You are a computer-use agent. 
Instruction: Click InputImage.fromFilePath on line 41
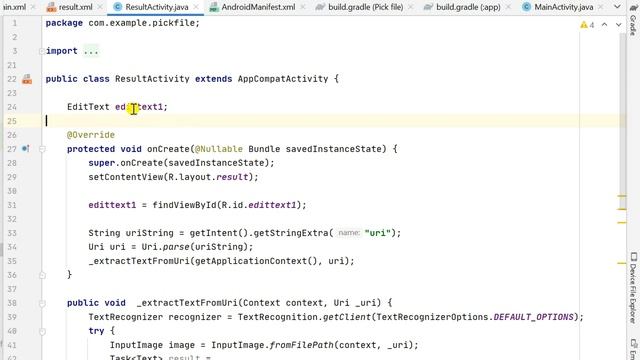tap(272, 345)
